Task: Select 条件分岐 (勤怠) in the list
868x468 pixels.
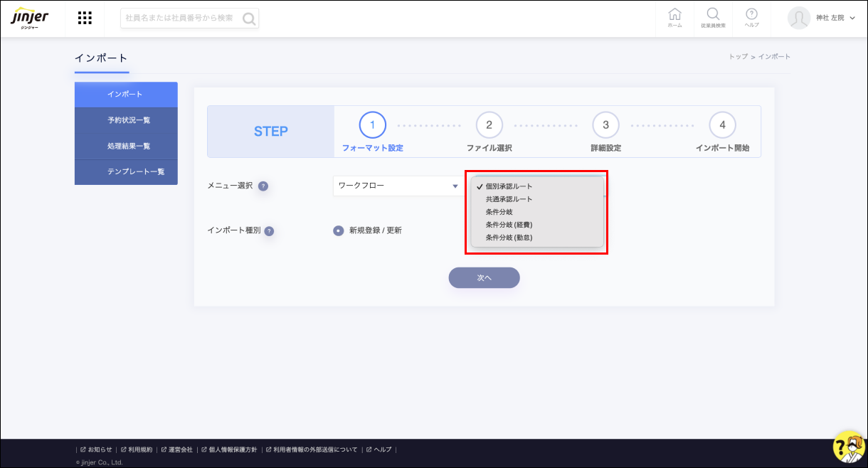Action: [x=509, y=238]
